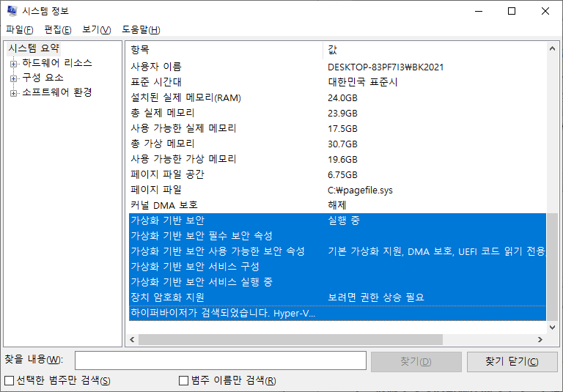Viewport: 563px width, 392px height.
Task: Click the vertical scrollbar thumb
Action: [552, 267]
